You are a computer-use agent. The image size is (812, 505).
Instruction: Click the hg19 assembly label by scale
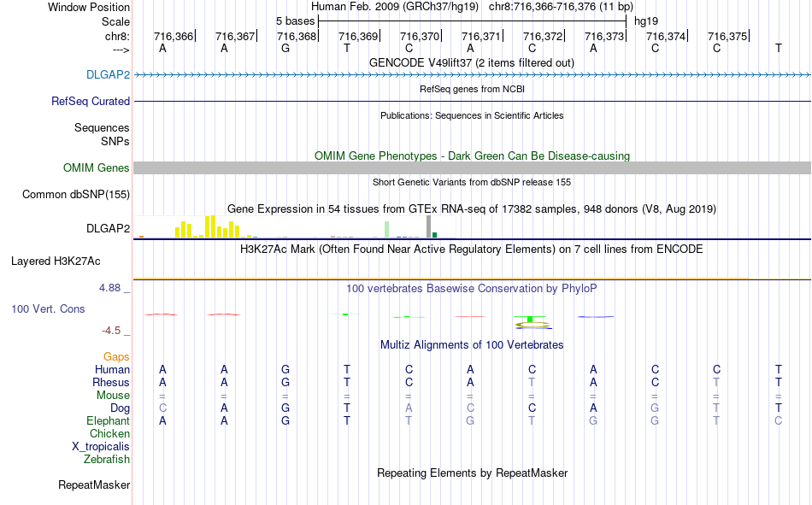(646, 21)
